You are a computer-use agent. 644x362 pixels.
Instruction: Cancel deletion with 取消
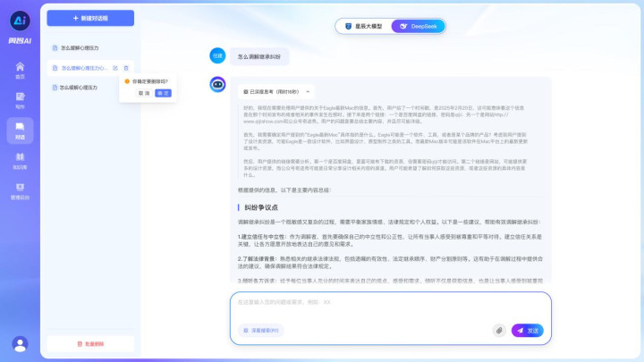click(x=144, y=93)
